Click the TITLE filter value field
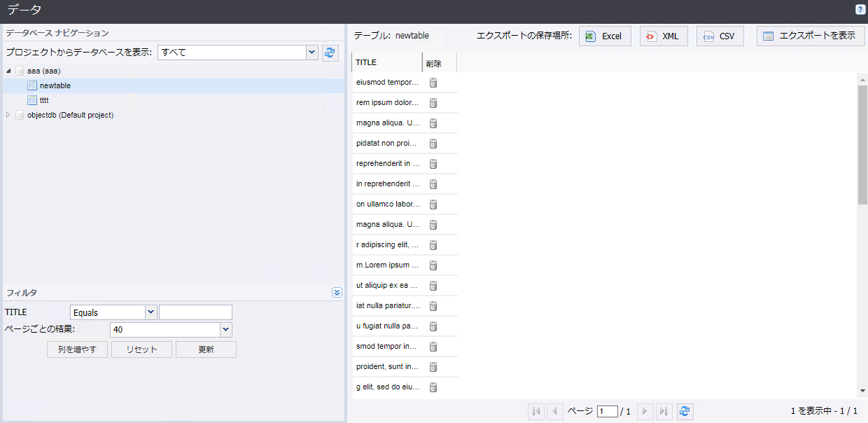This screenshot has height=423, width=868. [195, 313]
